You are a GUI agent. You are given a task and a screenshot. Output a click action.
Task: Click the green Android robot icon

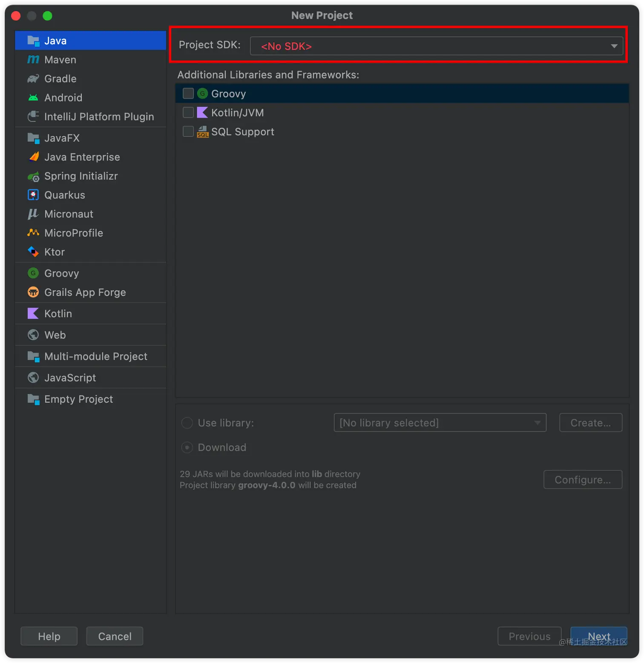tap(33, 98)
